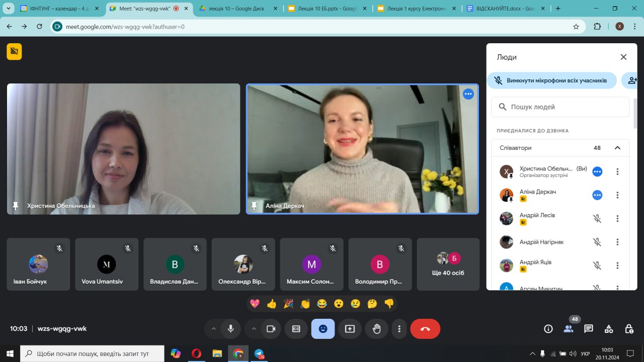The image size is (644, 362).
Task: Toggle the microphone on or off
Action: pos(230,329)
